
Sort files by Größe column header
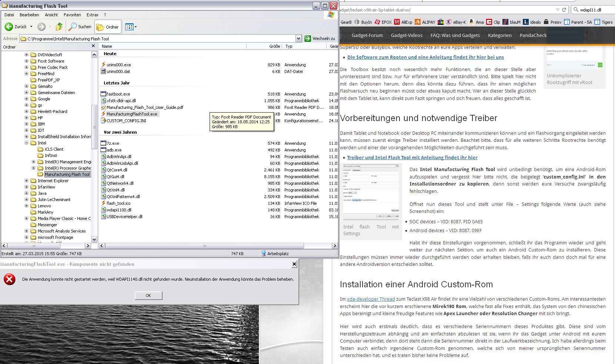264,46
